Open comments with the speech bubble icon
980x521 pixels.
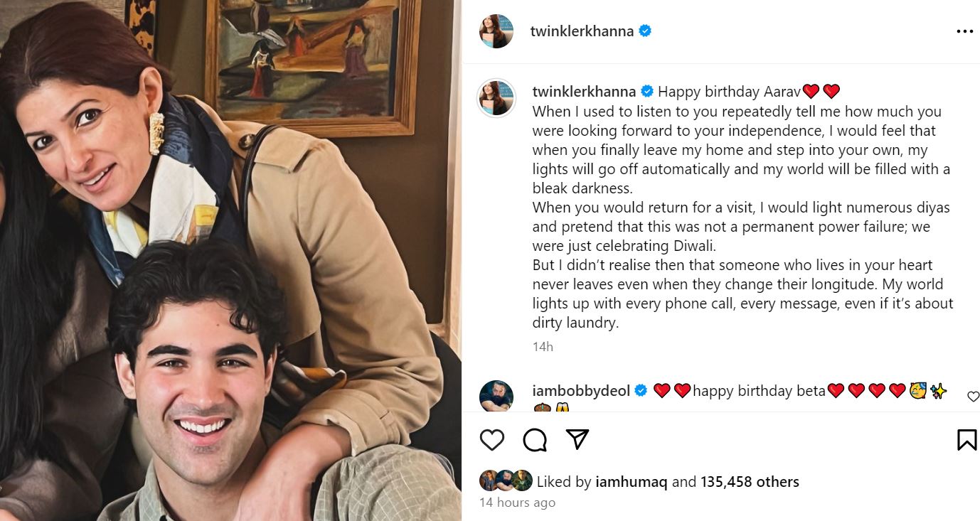point(534,440)
